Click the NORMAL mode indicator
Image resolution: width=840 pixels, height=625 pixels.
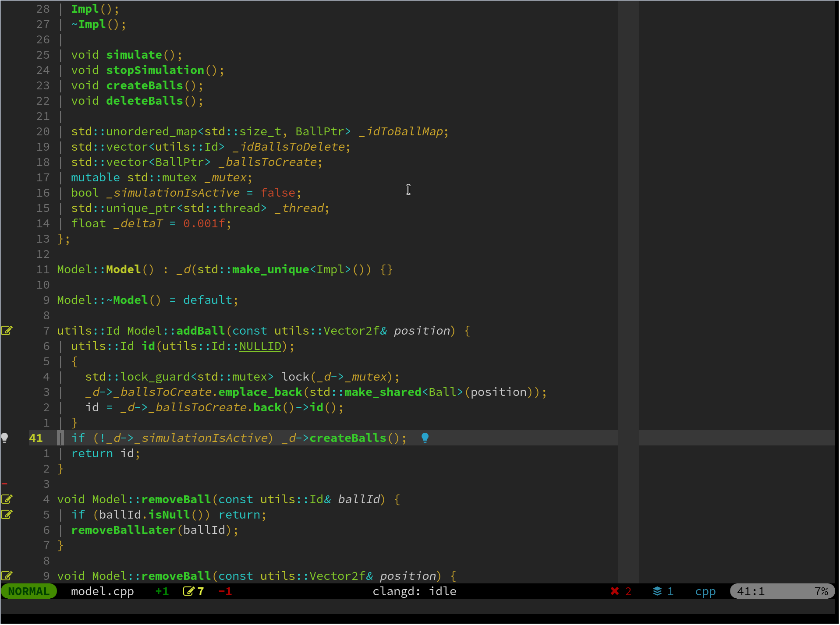coord(28,591)
